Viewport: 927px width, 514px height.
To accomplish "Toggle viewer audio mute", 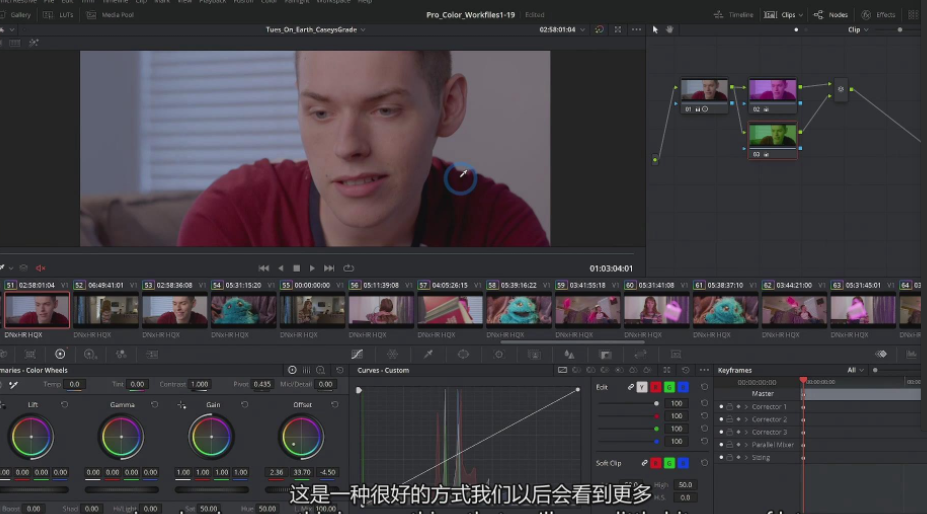I will click(41, 268).
